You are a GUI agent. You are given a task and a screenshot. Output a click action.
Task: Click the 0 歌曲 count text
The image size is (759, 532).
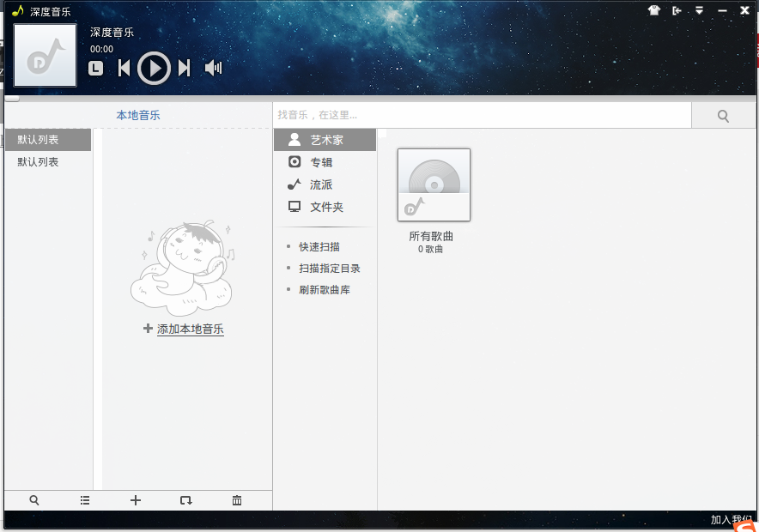point(430,249)
